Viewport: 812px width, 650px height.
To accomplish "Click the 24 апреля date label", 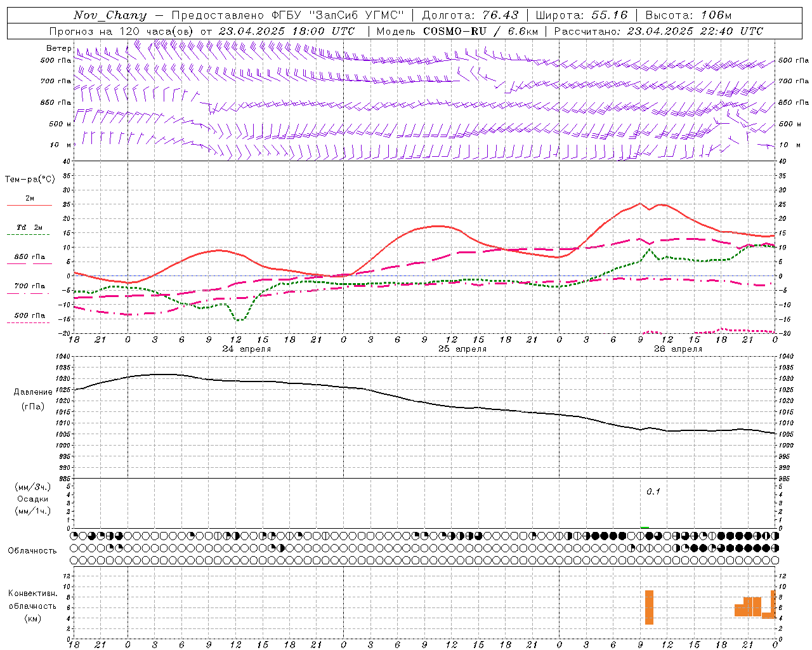I will point(246,349).
